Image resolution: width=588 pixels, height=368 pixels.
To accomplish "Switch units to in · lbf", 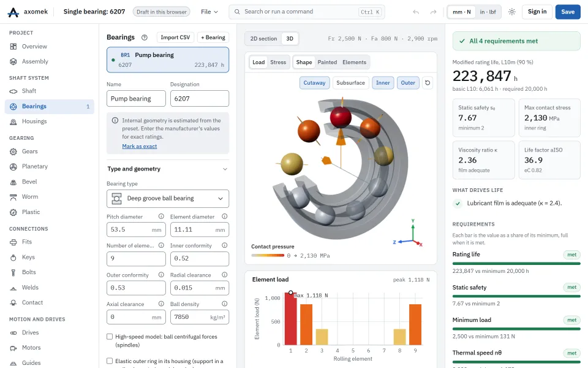I will [x=488, y=12].
